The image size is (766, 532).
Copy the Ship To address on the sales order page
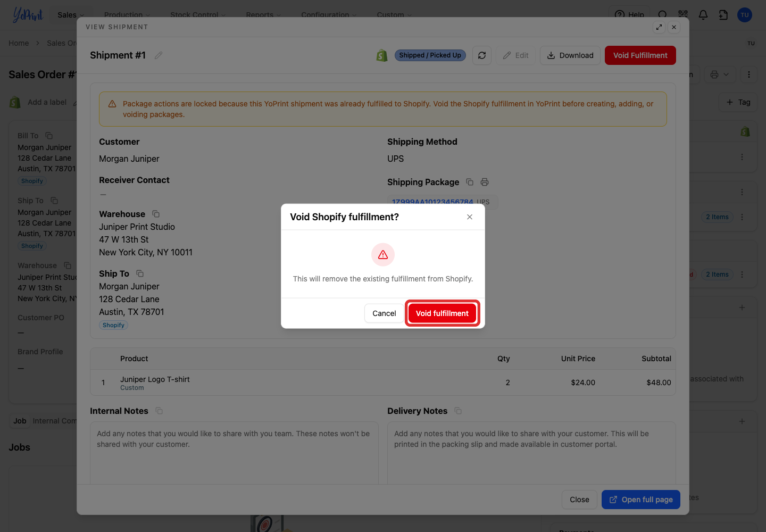click(54, 201)
